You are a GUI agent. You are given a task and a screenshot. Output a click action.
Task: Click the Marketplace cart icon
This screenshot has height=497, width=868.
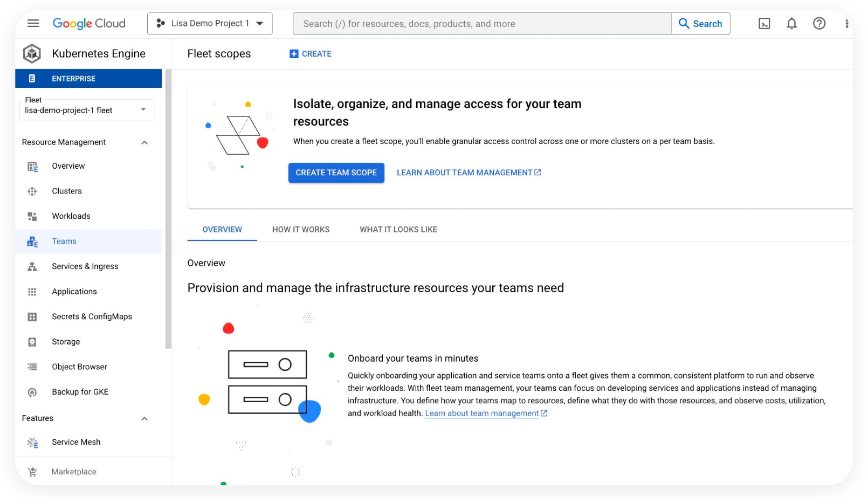pyautogui.click(x=32, y=472)
